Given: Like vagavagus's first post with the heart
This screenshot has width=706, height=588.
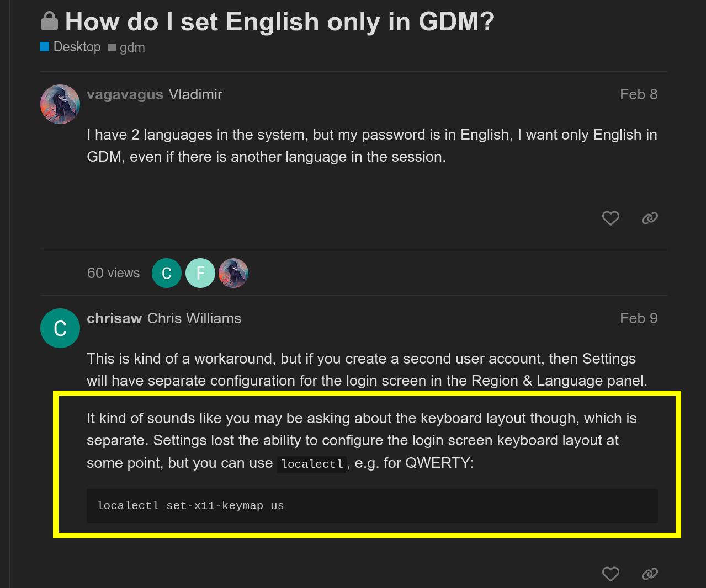Looking at the screenshot, I should [611, 218].
